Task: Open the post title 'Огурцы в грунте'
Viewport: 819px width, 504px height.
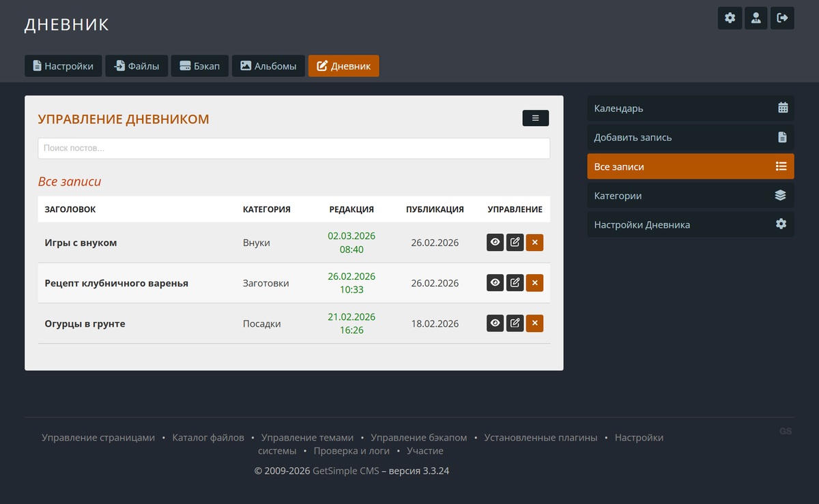Action: (85, 323)
